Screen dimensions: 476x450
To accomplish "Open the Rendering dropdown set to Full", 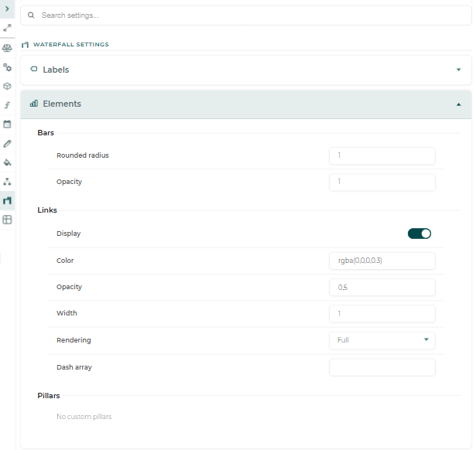I will pyautogui.click(x=382, y=340).
